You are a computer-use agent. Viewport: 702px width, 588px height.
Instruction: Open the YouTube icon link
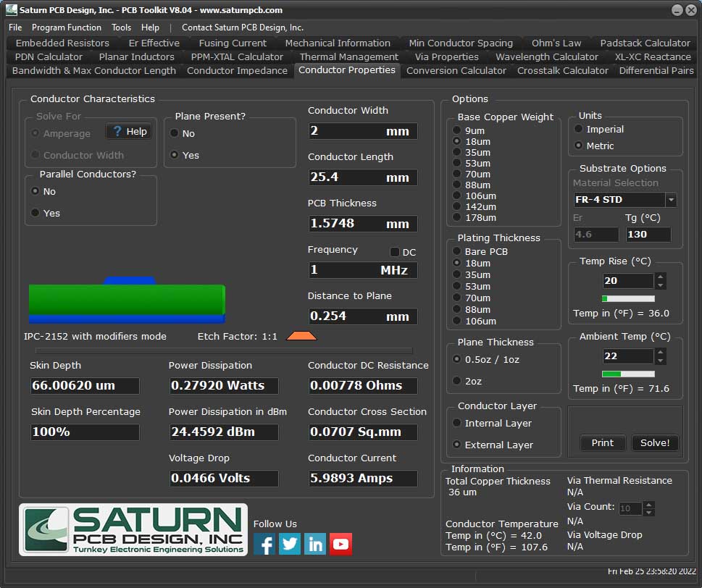point(340,544)
